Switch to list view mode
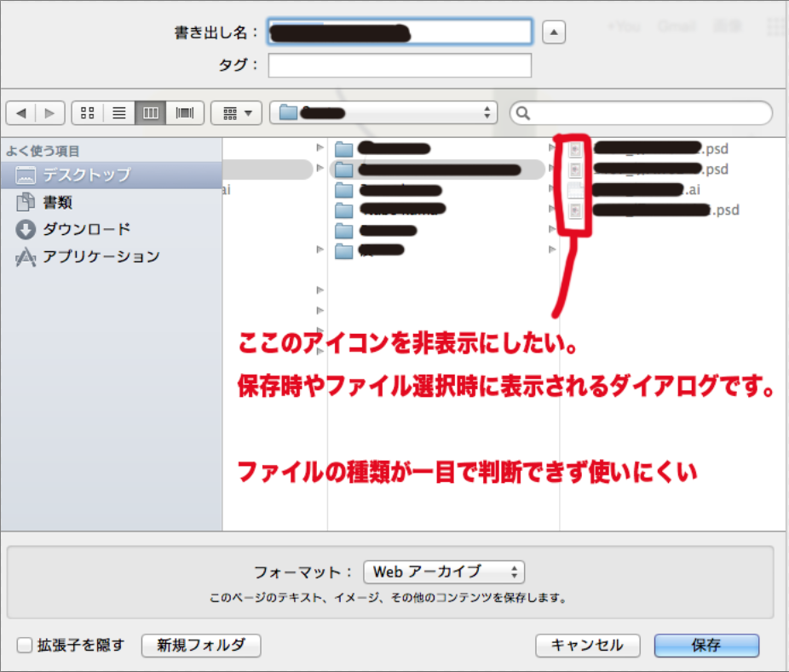Viewport: 789px width, 672px height. click(x=119, y=113)
